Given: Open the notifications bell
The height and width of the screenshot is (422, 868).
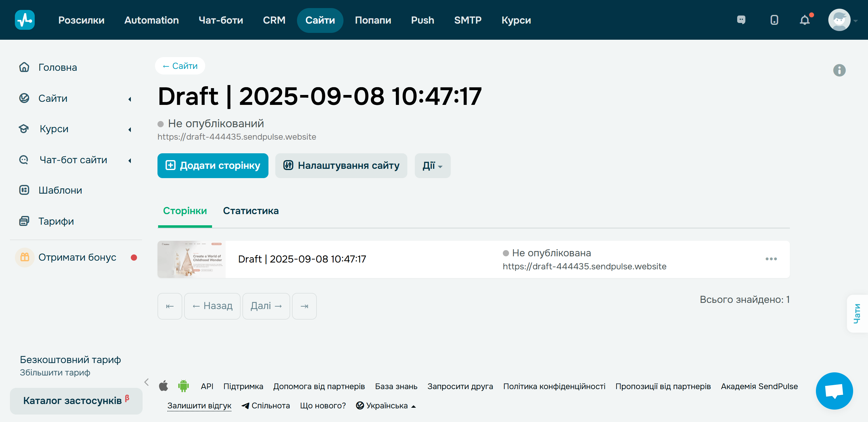Looking at the screenshot, I should 805,20.
